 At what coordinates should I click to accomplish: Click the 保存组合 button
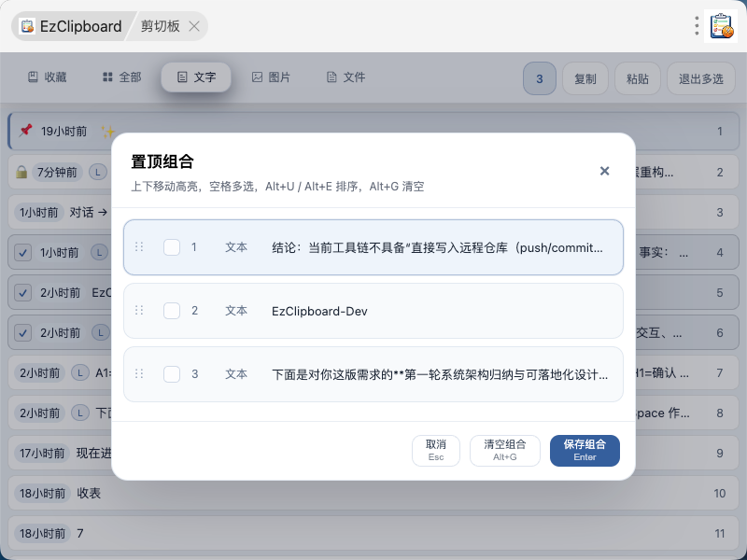click(585, 451)
